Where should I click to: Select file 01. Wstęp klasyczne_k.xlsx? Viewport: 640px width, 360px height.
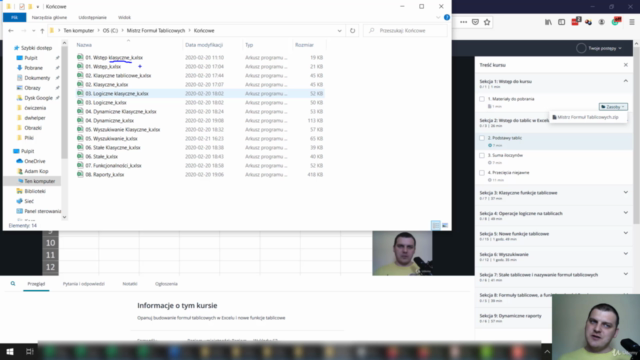click(x=114, y=58)
